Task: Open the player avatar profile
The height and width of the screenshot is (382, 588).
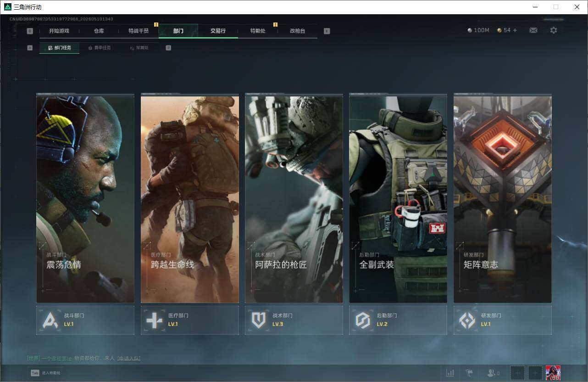Action: click(553, 373)
